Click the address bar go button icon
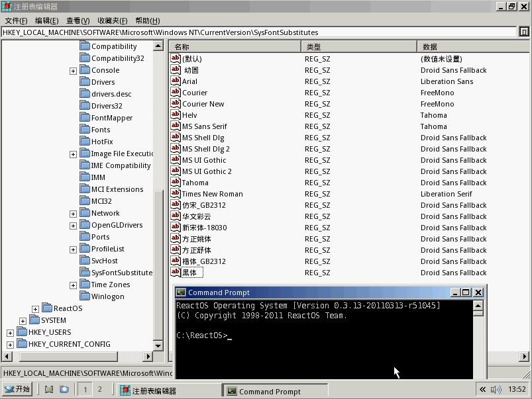The width and height of the screenshot is (532, 399). coord(524,32)
